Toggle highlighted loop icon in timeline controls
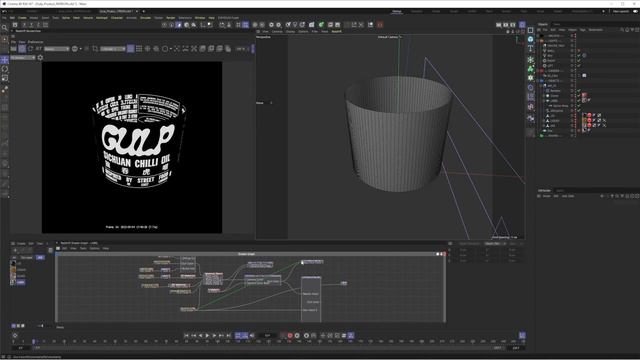The image size is (640, 360). click(x=238, y=336)
